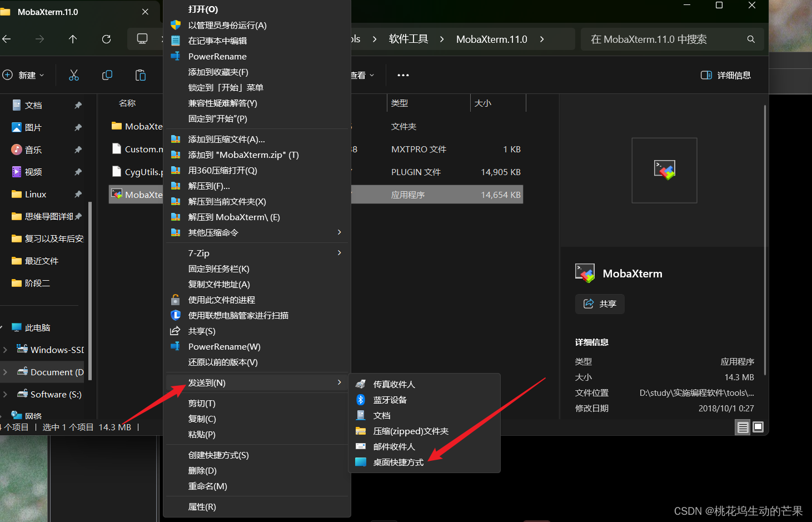812x522 pixels.
Task: Select the CygUtils plugin file row
Action: [x=316, y=172]
